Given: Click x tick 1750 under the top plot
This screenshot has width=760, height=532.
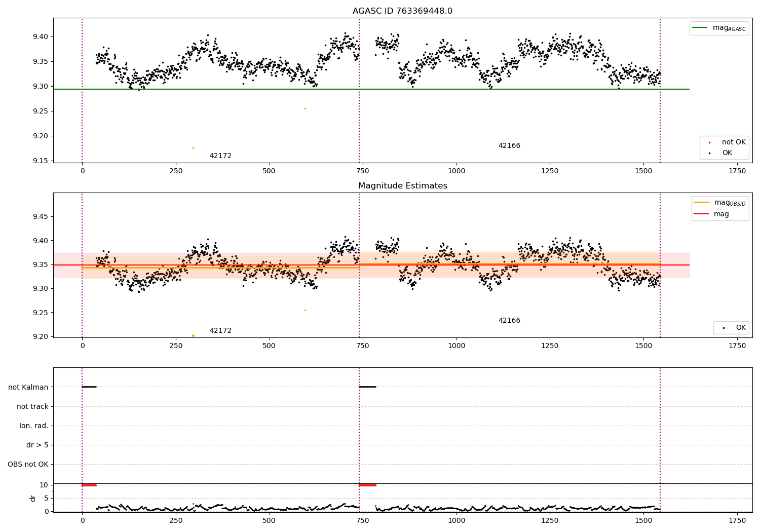Looking at the screenshot, I should point(737,171).
